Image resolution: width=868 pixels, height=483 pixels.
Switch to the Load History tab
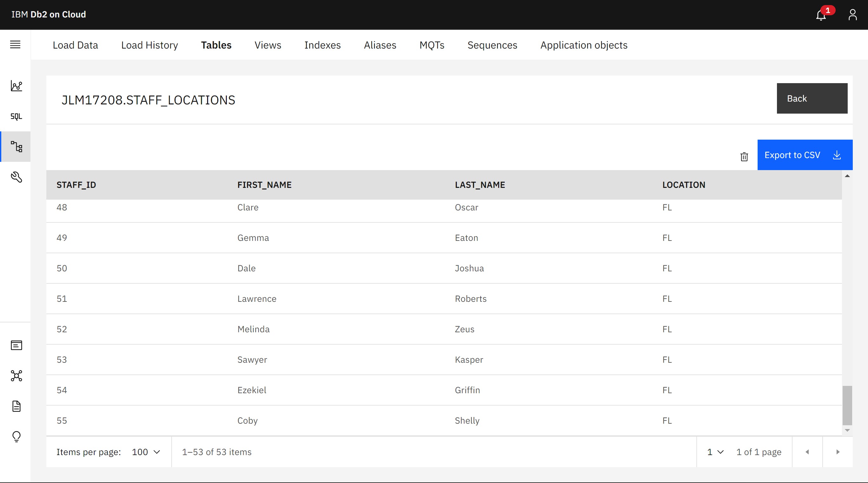(149, 45)
